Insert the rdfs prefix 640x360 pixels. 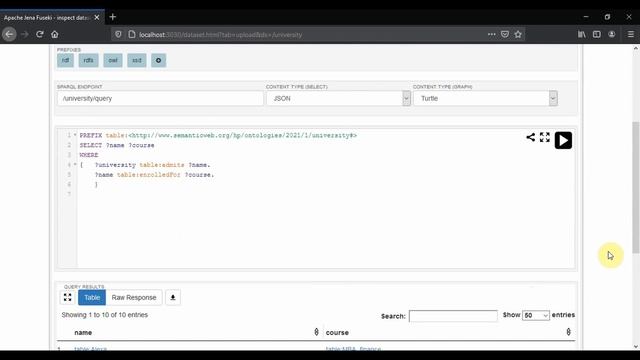coord(89,60)
